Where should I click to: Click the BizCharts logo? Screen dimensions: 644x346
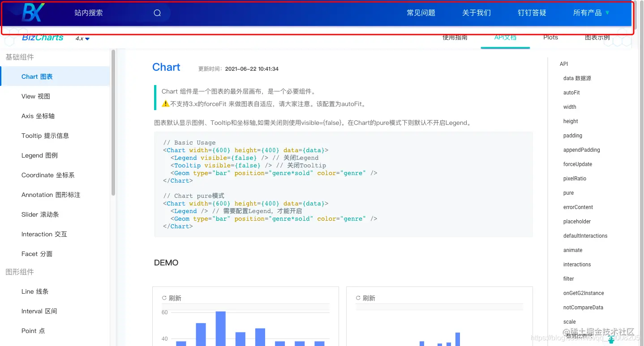click(x=42, y=38)
